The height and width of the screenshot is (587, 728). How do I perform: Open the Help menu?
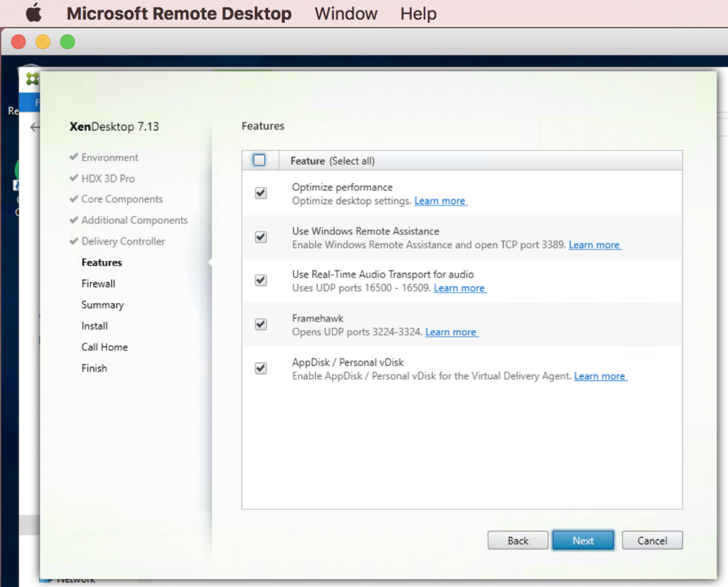(418, 14)
